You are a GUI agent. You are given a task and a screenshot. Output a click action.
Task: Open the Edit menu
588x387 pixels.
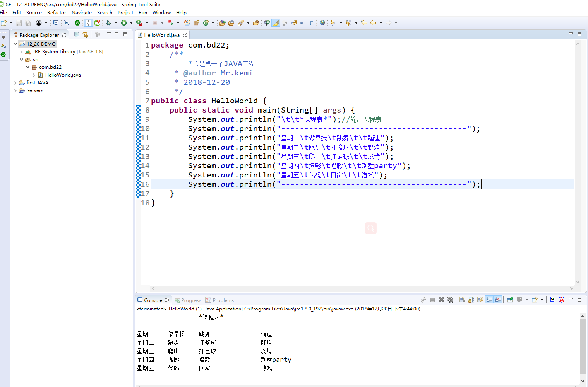[x=17, y=13]
